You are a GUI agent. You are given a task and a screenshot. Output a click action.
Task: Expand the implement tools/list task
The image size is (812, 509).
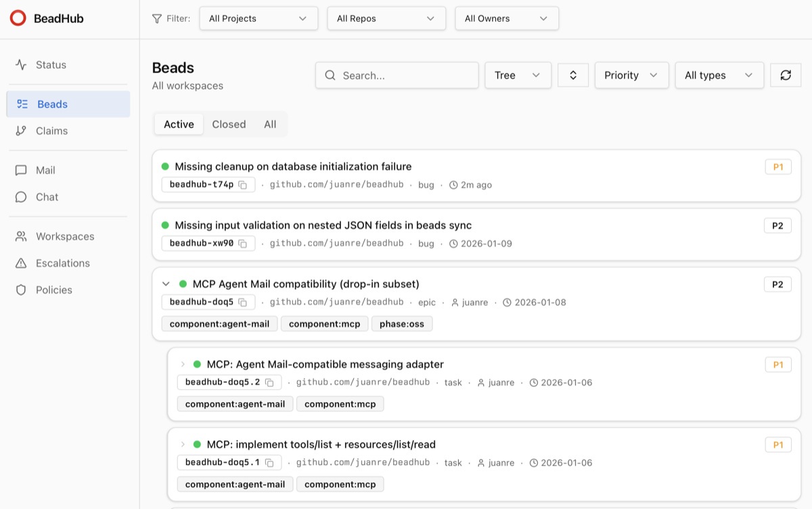point(183,445)
